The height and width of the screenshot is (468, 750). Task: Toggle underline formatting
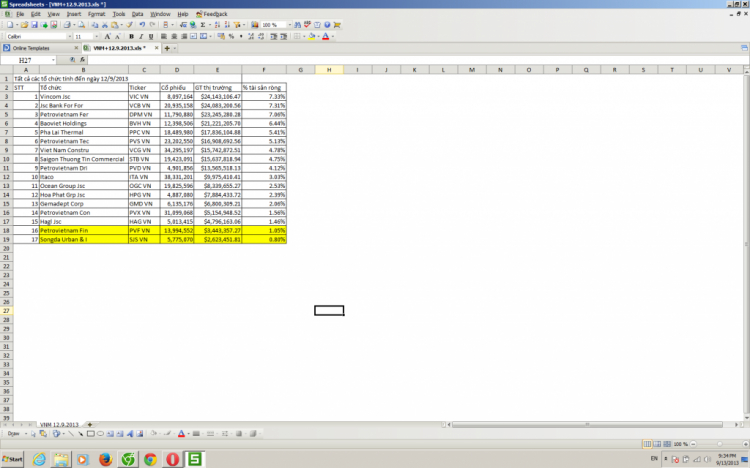151,36
